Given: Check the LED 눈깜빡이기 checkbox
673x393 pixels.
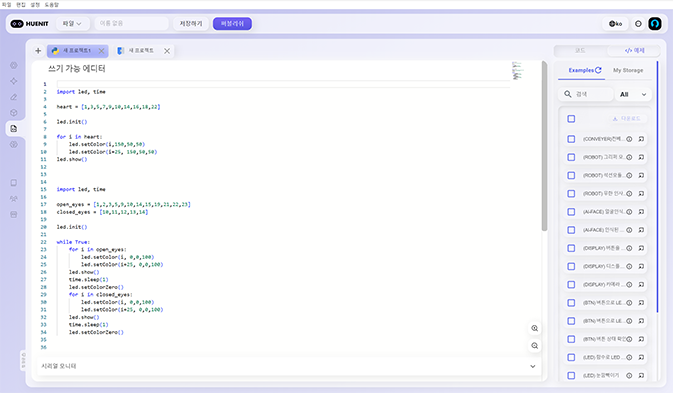Looking at the screenshot, I should (571, 375).
